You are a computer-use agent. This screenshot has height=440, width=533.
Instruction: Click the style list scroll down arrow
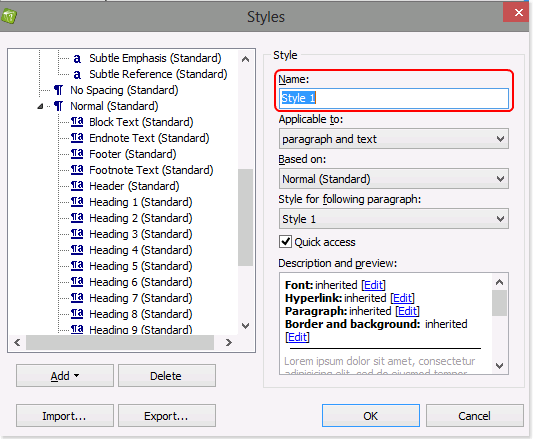pos(245,326)
